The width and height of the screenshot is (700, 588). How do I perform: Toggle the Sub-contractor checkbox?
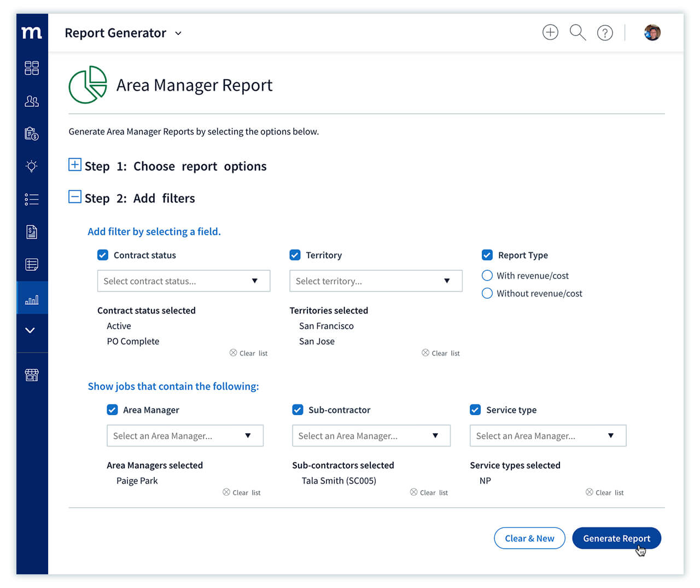[x=297, y=410]
